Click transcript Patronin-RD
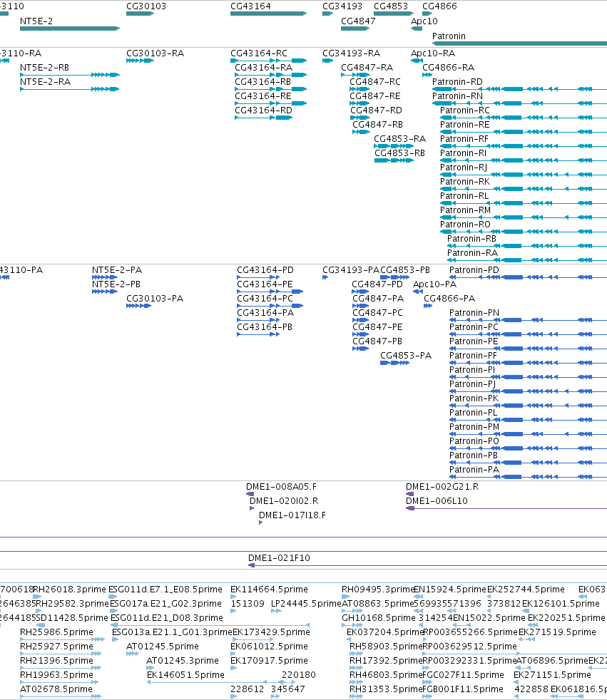Viewport: 607px width, 700px height. (x=457, y=82)
